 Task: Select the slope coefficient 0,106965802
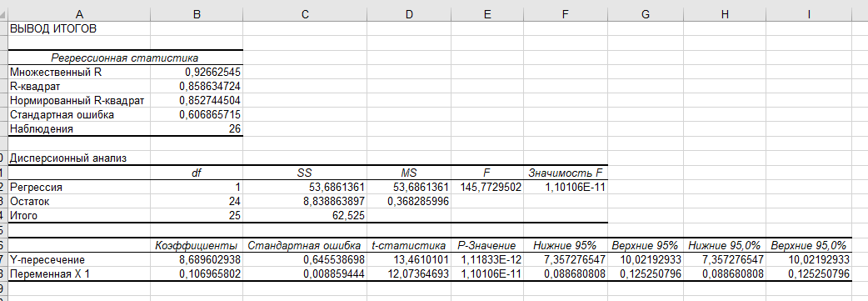pyautogui.click(x=197, y=273)
